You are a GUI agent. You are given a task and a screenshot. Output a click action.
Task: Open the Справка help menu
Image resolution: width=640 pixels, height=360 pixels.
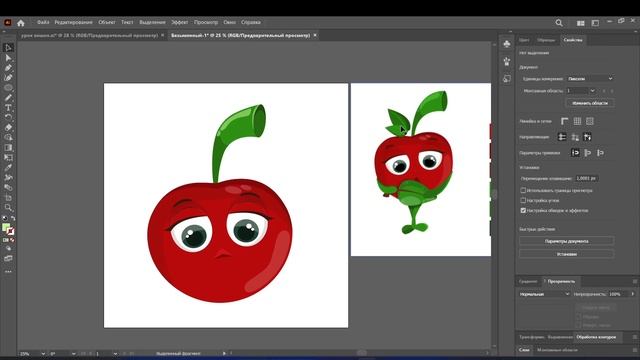[251, 22]
